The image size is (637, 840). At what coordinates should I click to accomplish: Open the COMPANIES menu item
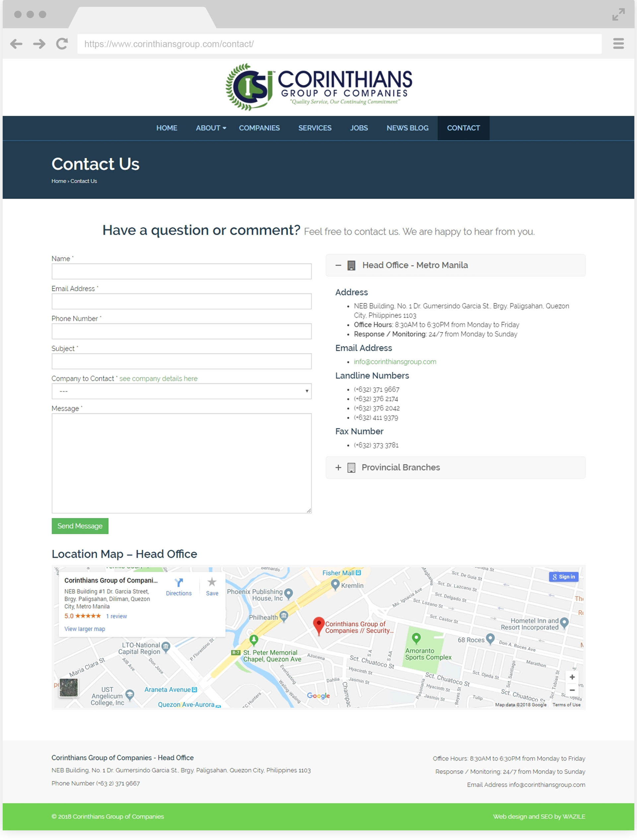coord(259,128)
